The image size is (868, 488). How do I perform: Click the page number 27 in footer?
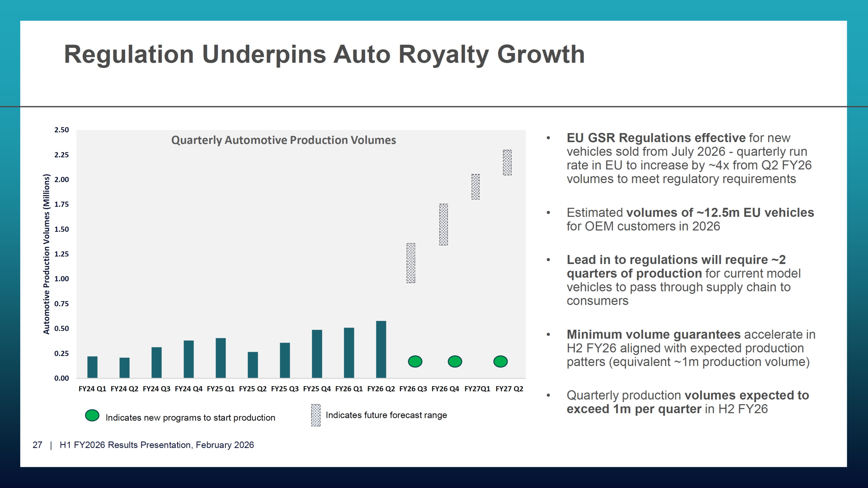pyautogui.click(x=37, y=445)
